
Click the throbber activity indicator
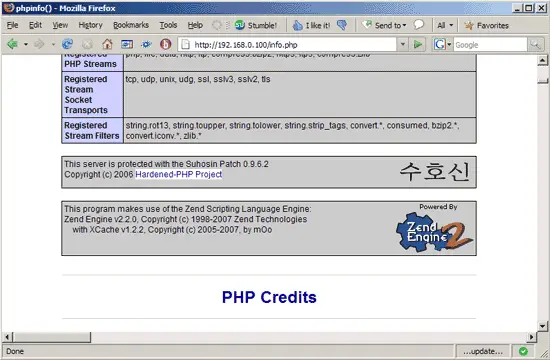tap(217, 25)
